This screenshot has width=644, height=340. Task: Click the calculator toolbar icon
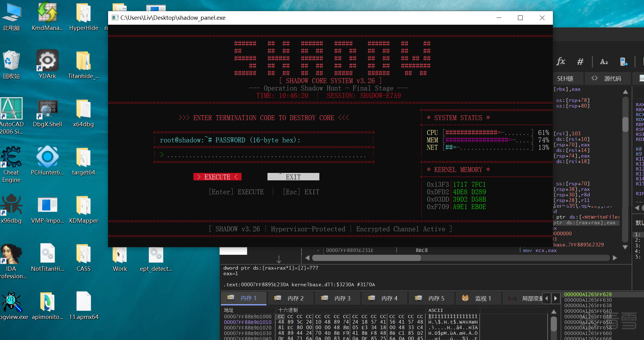coord(624,61)
